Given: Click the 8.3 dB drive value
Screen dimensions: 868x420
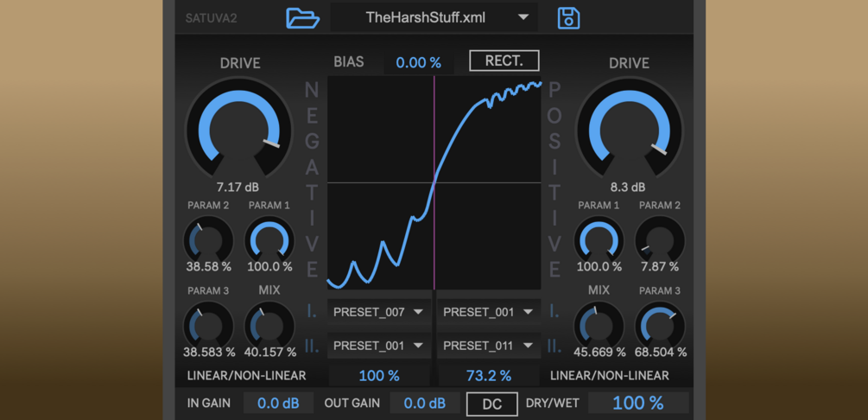Looking at the screenshot, I should (x=627, y=188).
